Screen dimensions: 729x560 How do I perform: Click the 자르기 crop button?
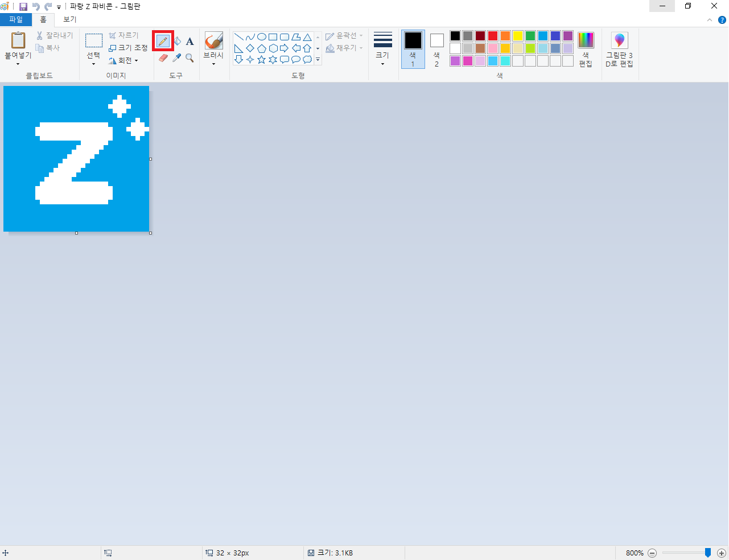pyautogui.click(x=123, y=35)
